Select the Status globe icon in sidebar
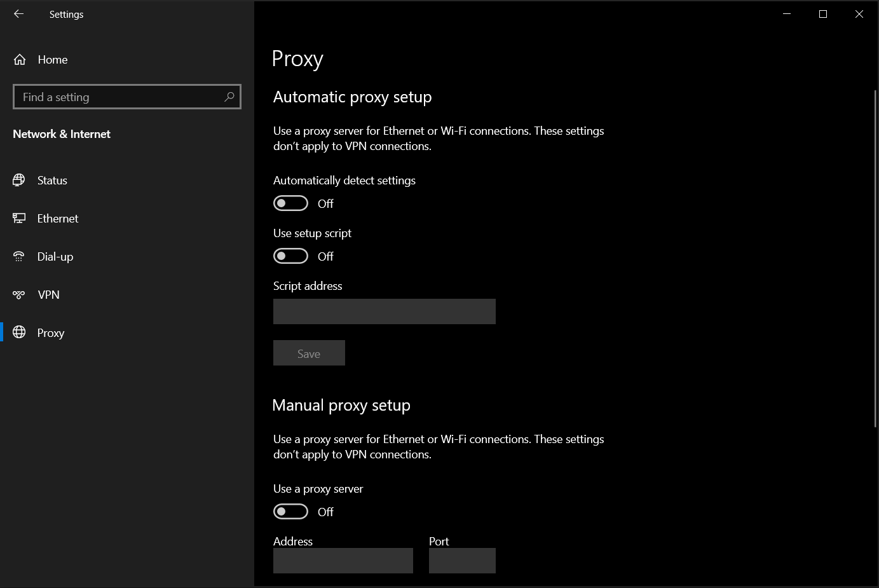Viewport: 879px width, 588px height. pos(19,180)
